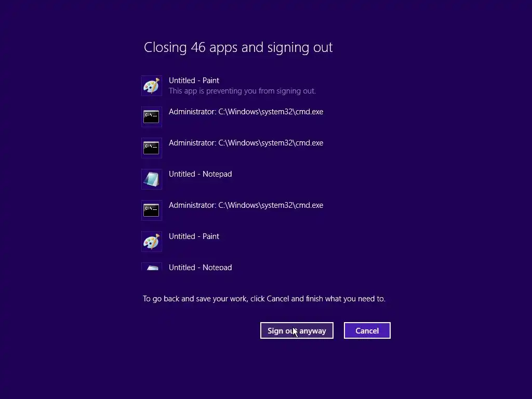Select the Paint icon of the entry without a warning
The image size is (532, 399).
(x=151, y=242)
